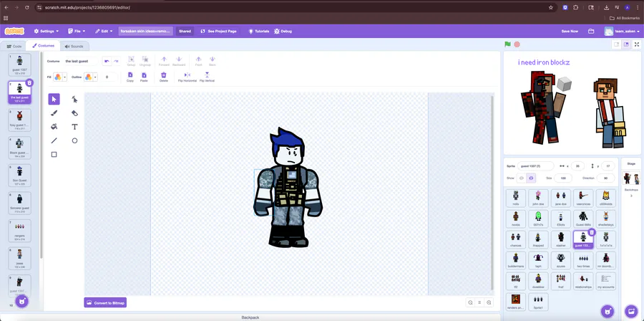Select the Line tool
The height and width of the screenshot is (321, 644).
[x=54, y=140]
